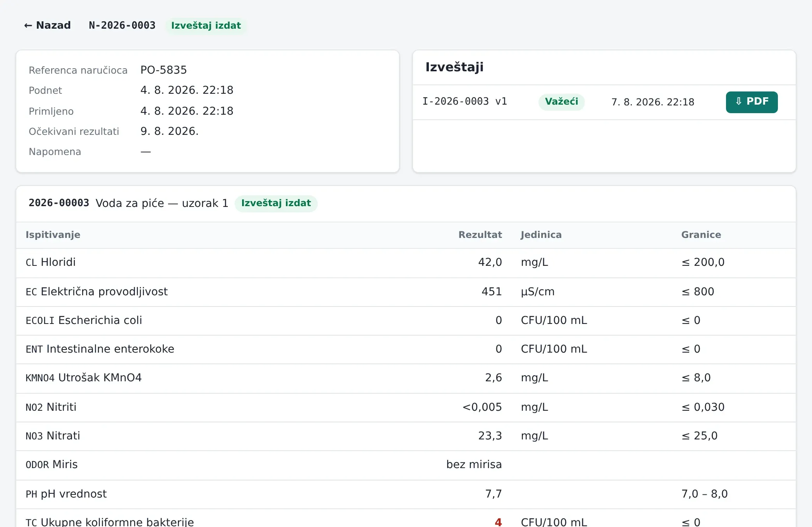
Task: Click the bez mirisa result
Action: point(474,465)
